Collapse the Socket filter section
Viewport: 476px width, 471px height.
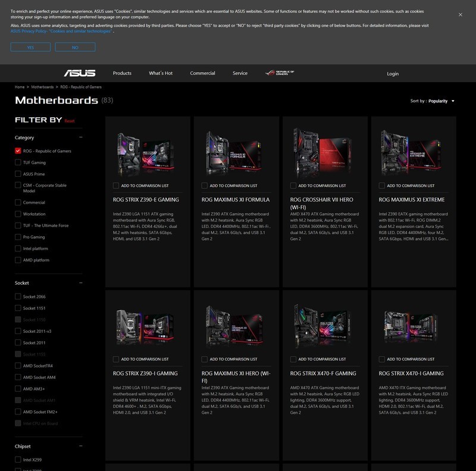[x=80, y=283]
